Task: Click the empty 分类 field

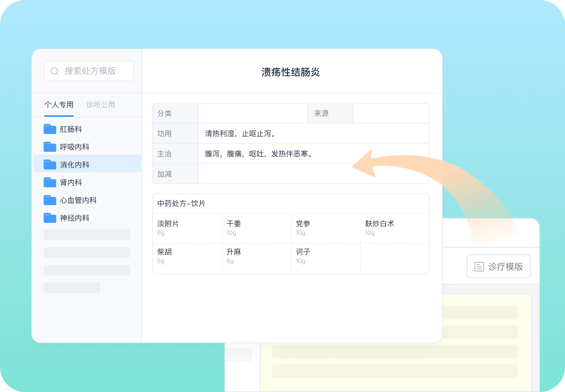Action: (253, 113)
